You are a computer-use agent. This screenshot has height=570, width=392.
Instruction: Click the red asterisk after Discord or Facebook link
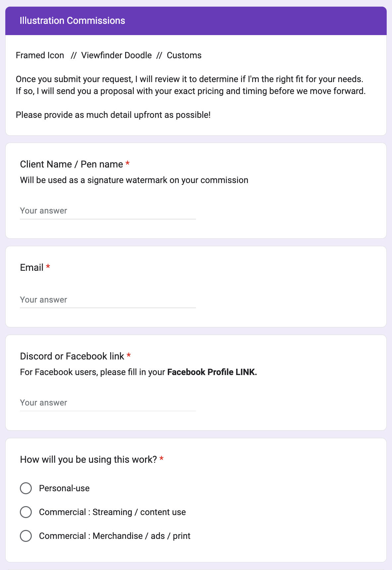pos(129,356)
